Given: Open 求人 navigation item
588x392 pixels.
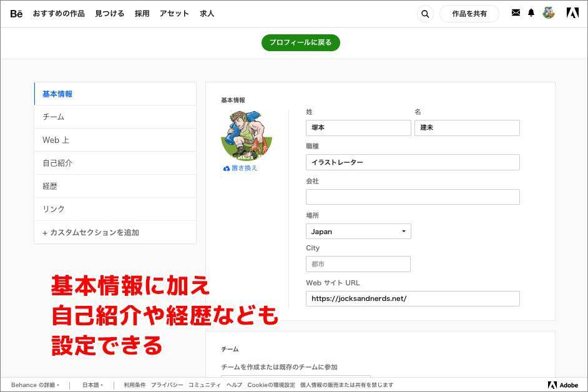Looking at the screenshot, I should point(207,14).
